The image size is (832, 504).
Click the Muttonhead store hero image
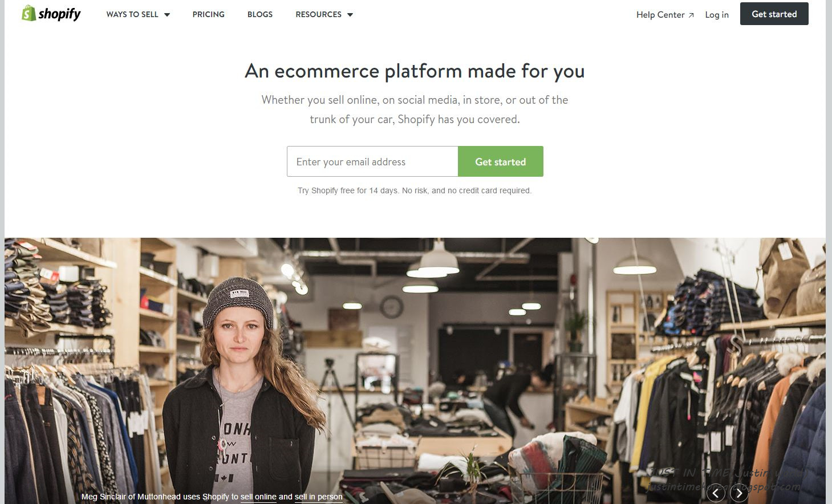(x=415, y=371)
